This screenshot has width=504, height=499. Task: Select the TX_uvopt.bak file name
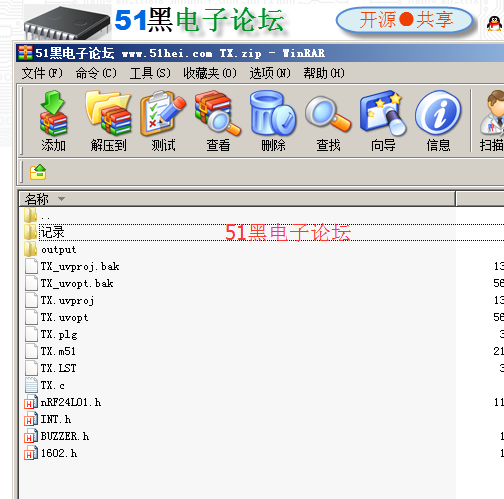coord(77,283)
